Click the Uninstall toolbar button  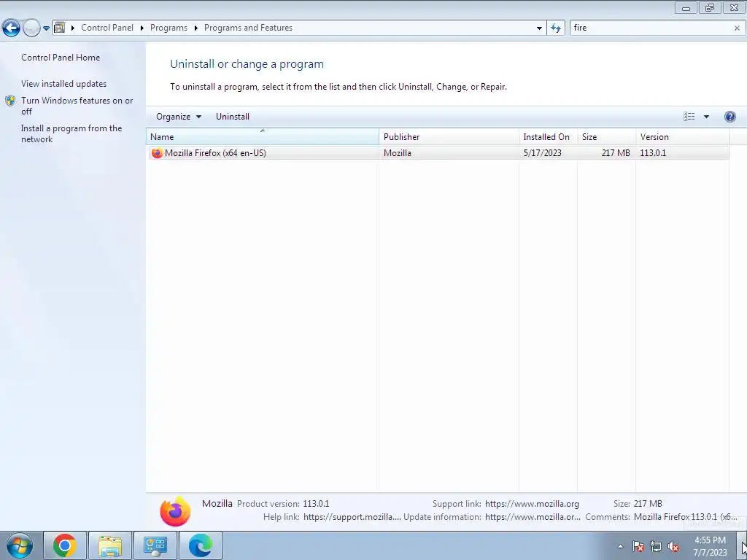pyautogui.click(x=233, y=117)
